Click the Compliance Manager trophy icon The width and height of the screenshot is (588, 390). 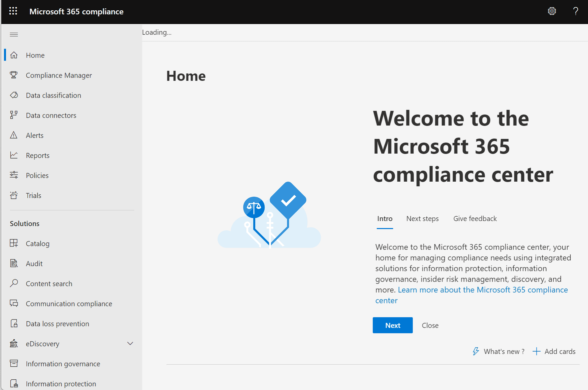pyautogui.click(x=14, y=75)
